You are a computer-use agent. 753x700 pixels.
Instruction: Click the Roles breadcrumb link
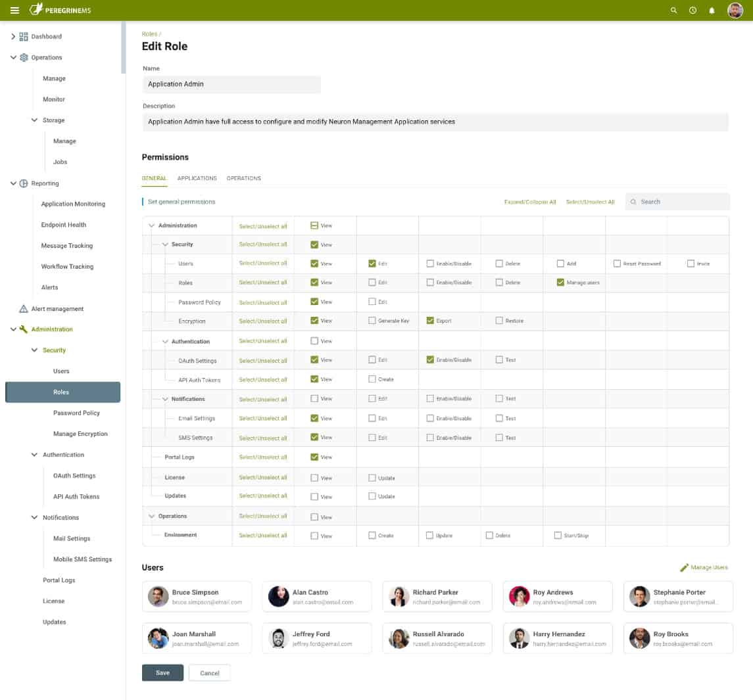[149, 34]
